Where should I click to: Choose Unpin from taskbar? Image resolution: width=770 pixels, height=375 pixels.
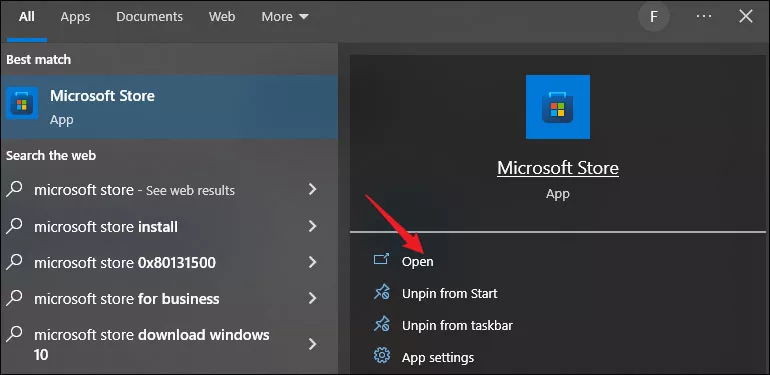pos(457,325)
